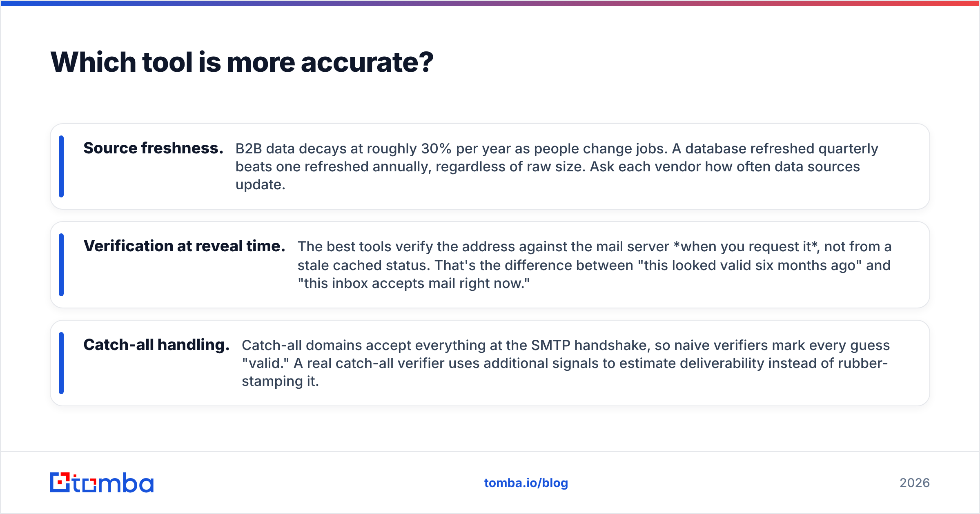Click the SMTP handshake description paragraph
This screenshot has width=980, height=514.
[566, 363]
